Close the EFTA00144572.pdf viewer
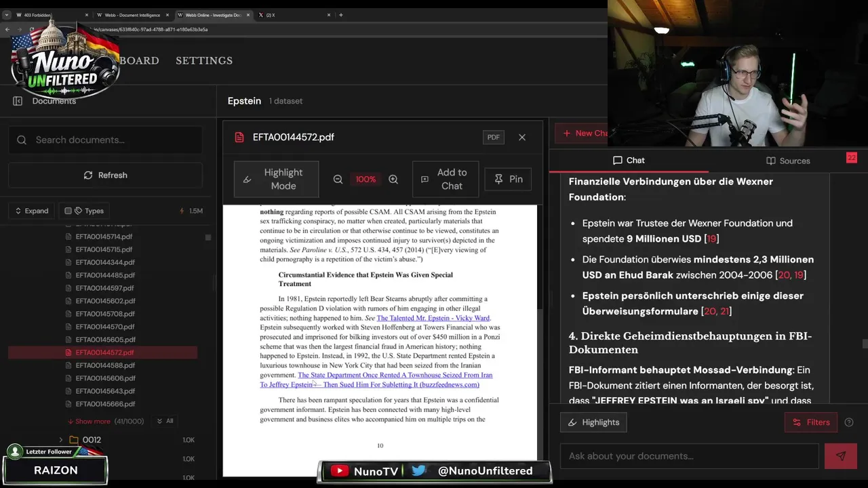This screenshot has height=488, width=868. click(x=522, y=137)
